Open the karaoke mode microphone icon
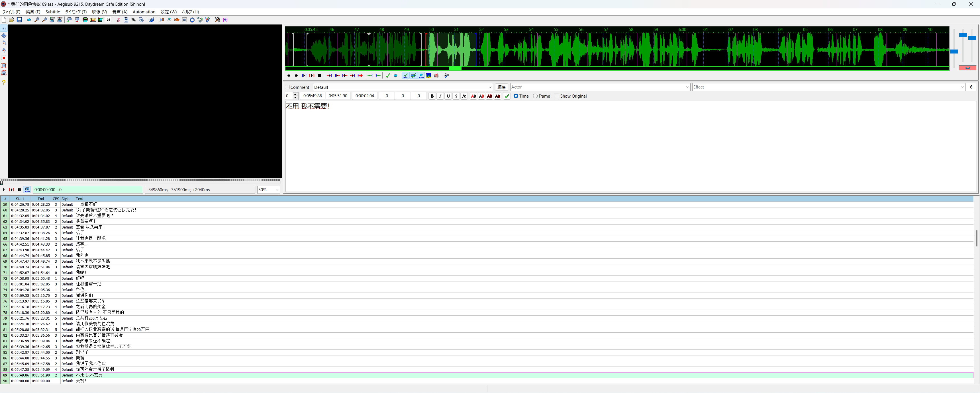The width and height of the screenshot is (980, 393). click(446, 76)
